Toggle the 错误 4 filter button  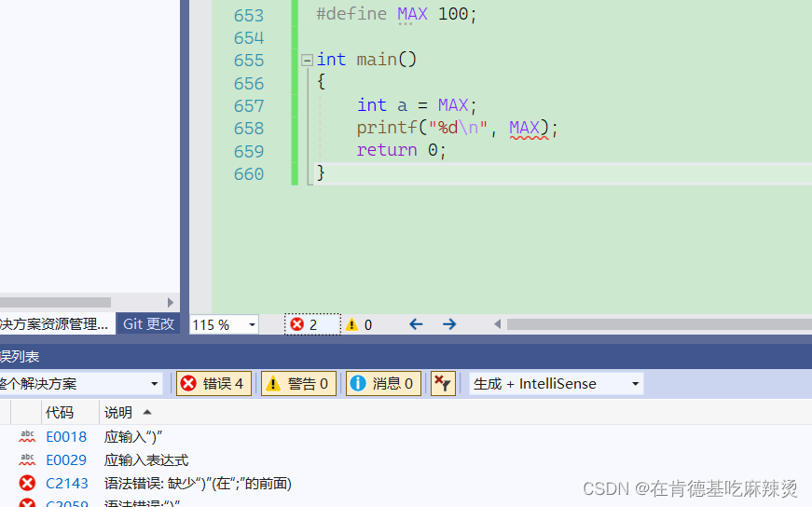(213, 384)
